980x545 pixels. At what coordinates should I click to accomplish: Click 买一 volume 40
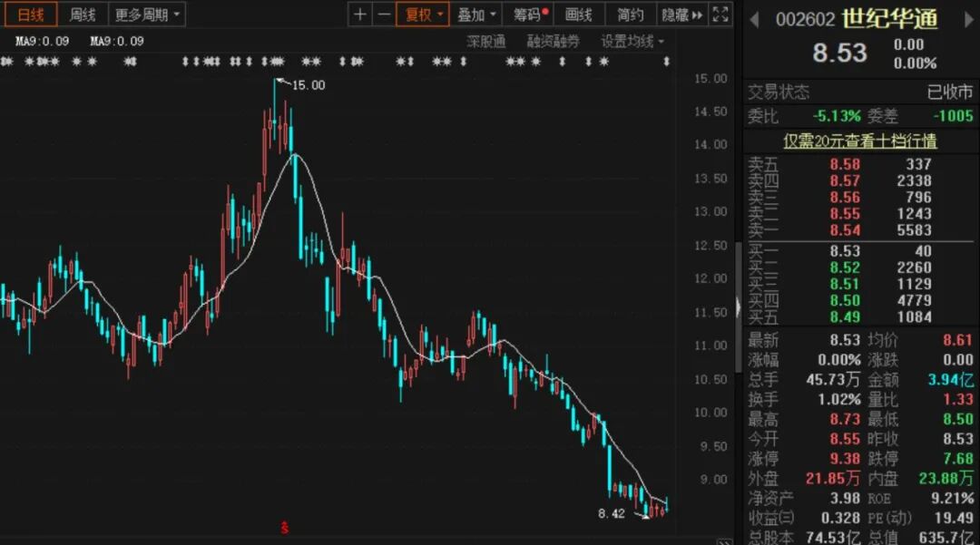coord(923,251)
